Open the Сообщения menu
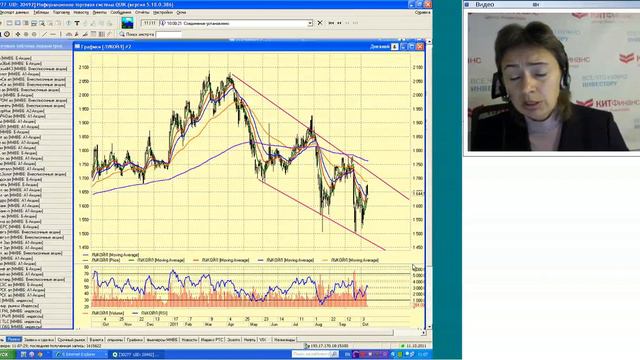This screenshot has height=360, width=640. click(x=121, y=13)
